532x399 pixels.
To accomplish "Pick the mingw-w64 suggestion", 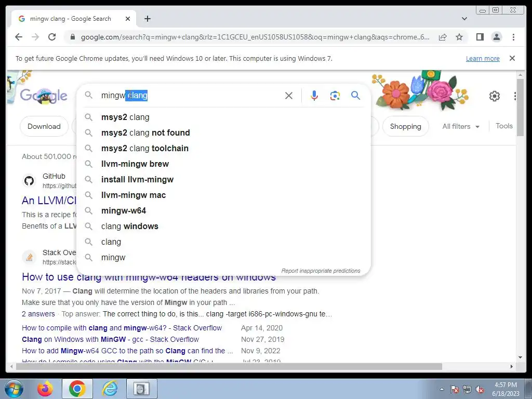I will pos(223,211).
